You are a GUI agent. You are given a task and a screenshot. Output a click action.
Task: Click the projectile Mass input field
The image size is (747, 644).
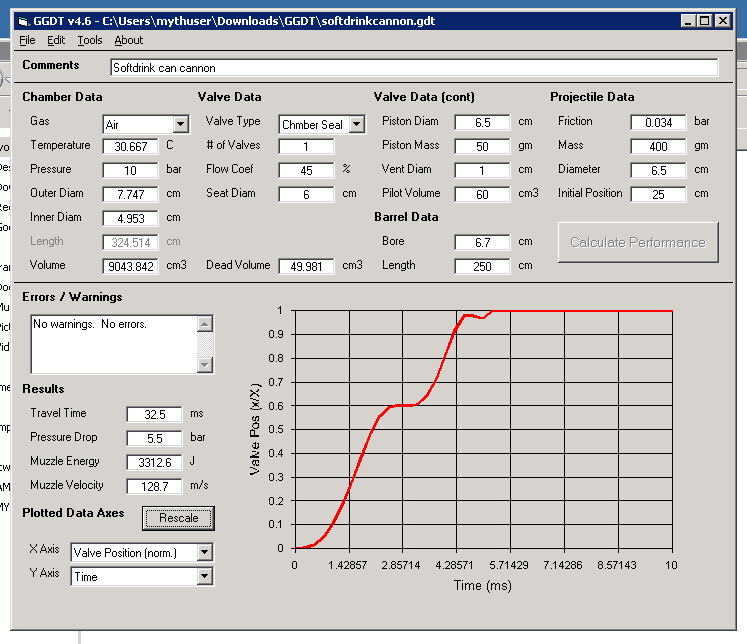tap(658, 146)
